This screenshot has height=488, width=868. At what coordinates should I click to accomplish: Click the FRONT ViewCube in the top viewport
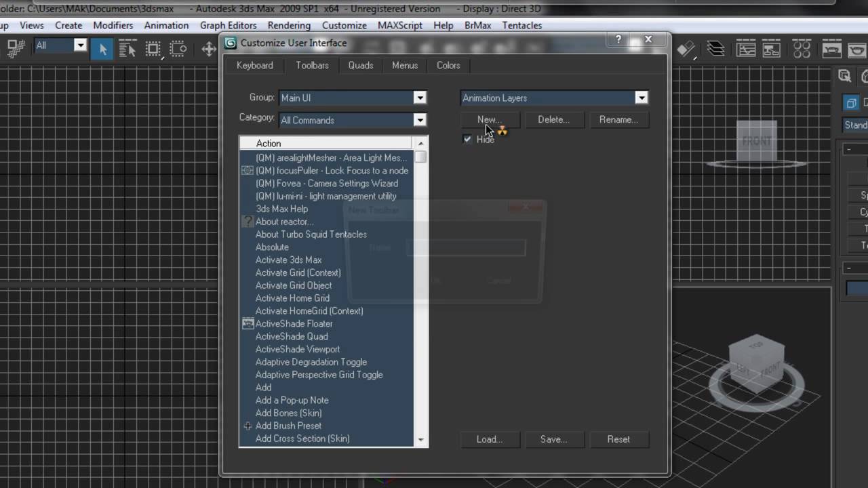tap(757, 142)
